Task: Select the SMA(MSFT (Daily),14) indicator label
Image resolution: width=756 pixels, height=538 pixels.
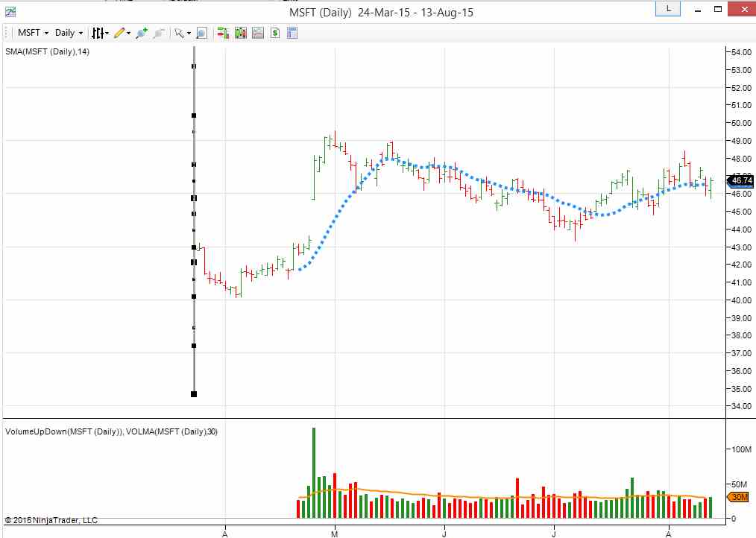Action: [x=47, y=51]
